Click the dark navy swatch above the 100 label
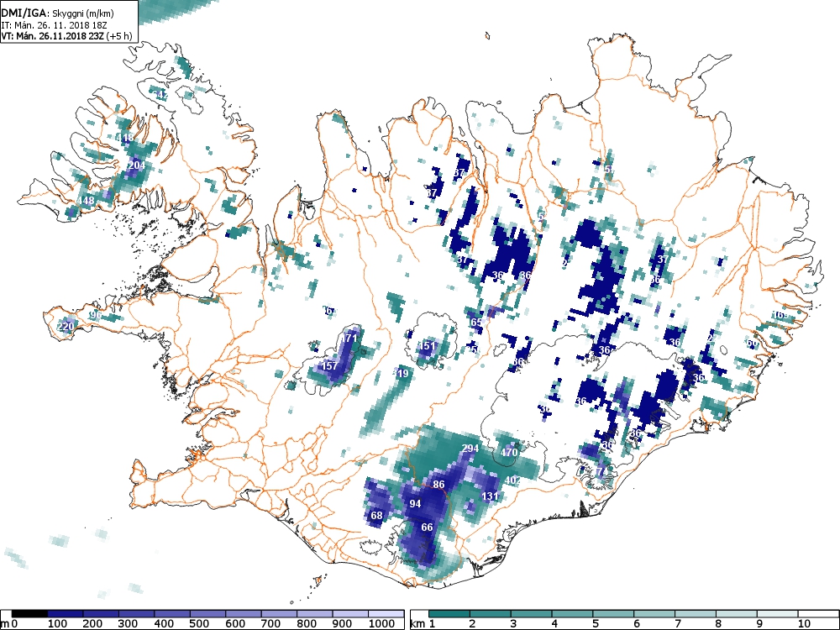This screenshot has height=630, width=840. point(66,614)
